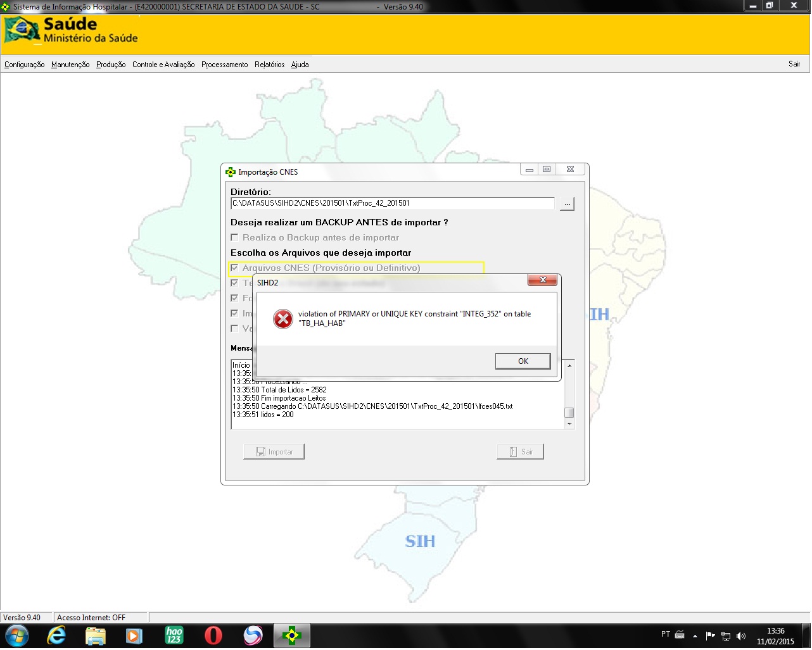Toggle 'Realiza o Backup antes de importar' checkbox

(x=235, y=238)
